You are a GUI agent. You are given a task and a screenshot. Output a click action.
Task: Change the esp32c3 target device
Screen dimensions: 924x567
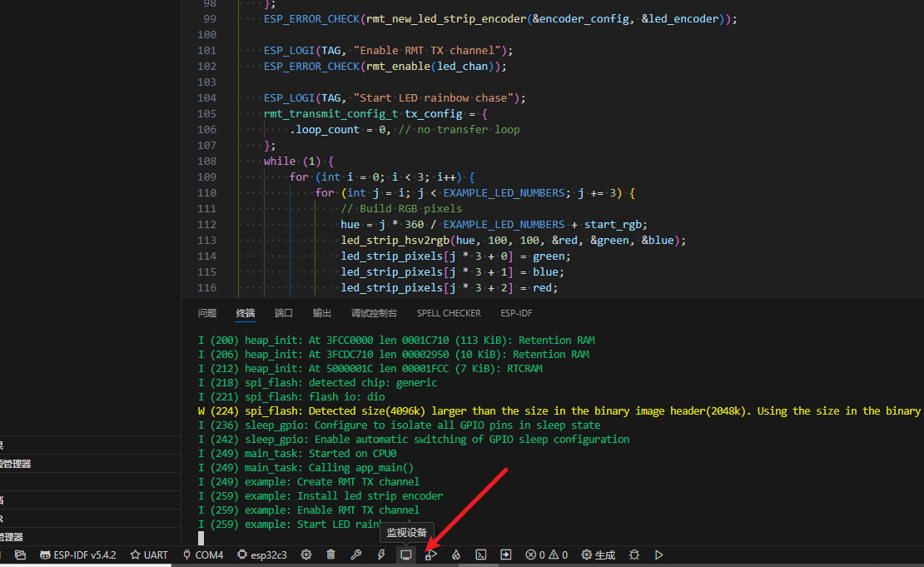pos(262,555)
